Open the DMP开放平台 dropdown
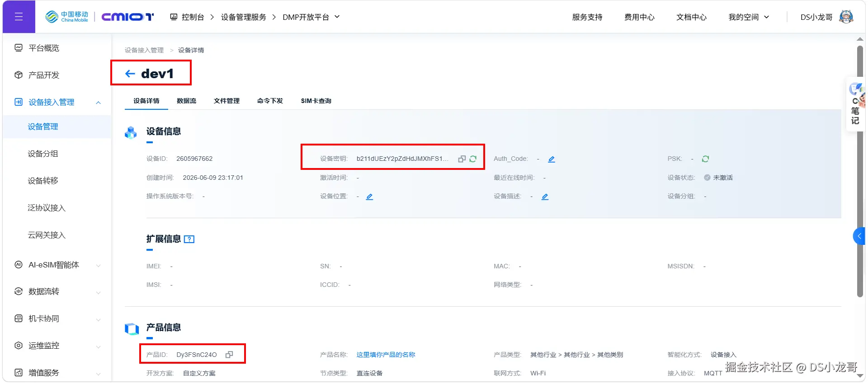The image size is (868, 384). [337, 17]
